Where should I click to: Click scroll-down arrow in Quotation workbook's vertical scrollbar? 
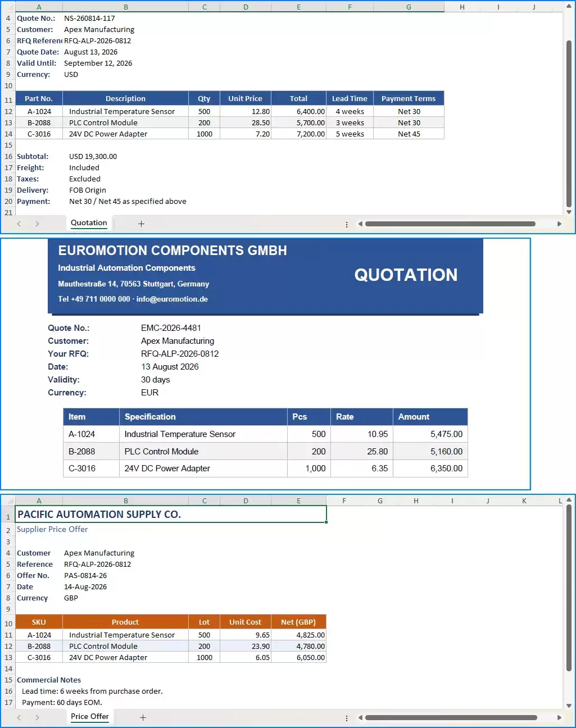pos(569,212)
